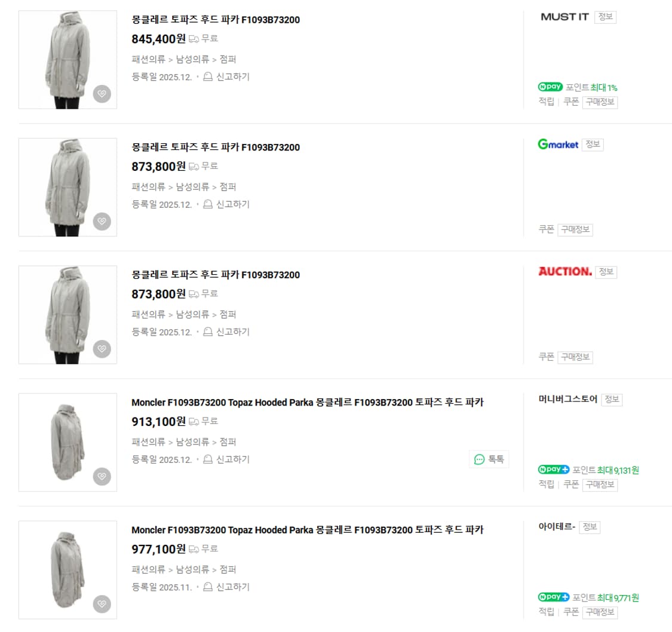This screenshot has height=632, width=672.
Task: Toggle wishlist heart on Gmarket parka listing
Action: 102,221
